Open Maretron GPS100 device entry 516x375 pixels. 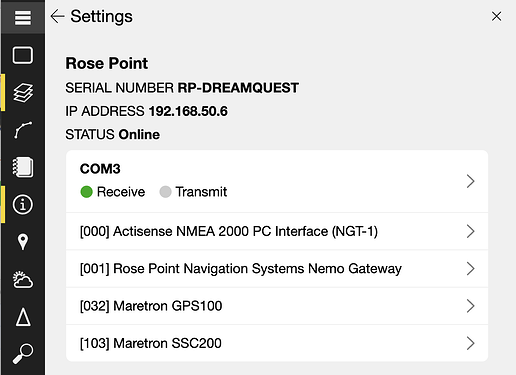coord(277,306)
